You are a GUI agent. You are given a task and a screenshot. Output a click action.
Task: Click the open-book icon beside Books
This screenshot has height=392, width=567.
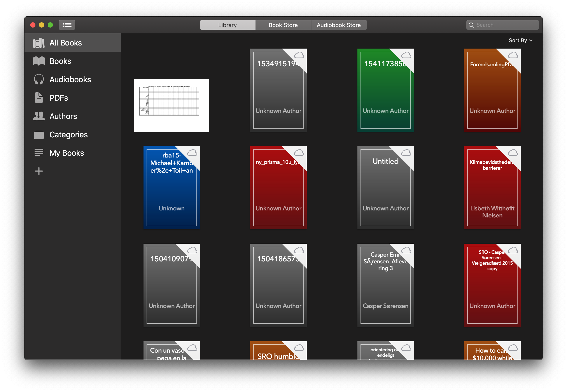pyautogui.click(x=39, y=61)
